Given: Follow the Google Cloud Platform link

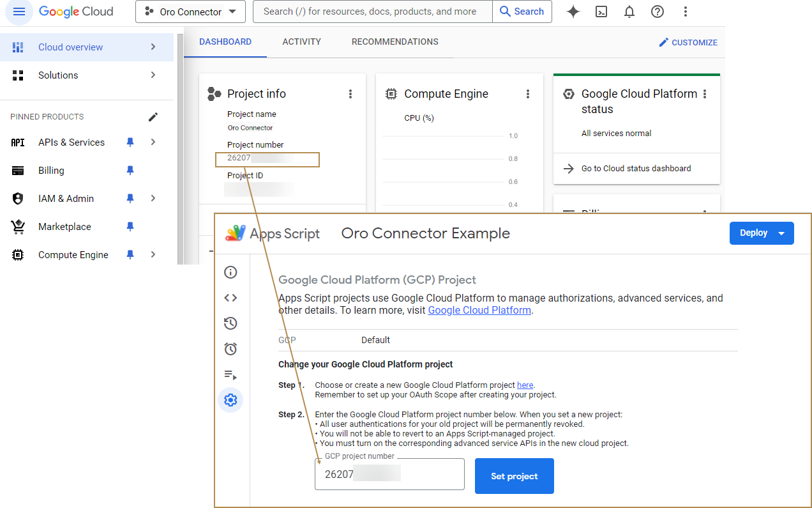Looking at the screenshot, I should (x=479, y=311).
